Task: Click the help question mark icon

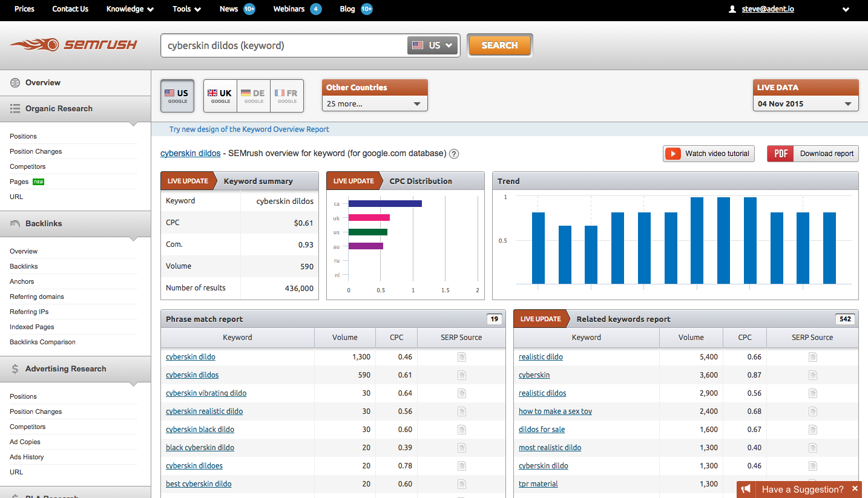Action: (x=454, y=154)
